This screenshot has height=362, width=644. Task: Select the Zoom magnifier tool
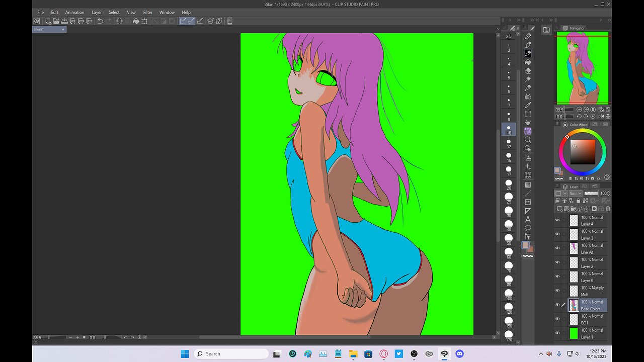pos(528,140)
